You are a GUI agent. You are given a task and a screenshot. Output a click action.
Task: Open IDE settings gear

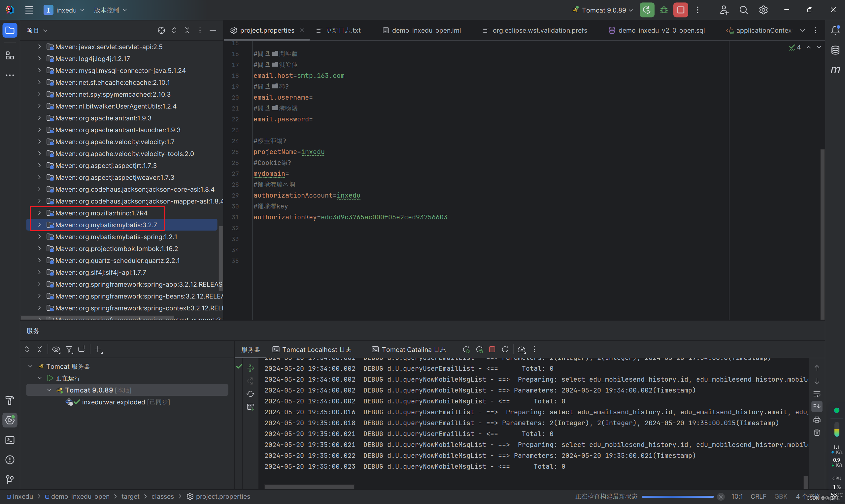coord(763,10)
